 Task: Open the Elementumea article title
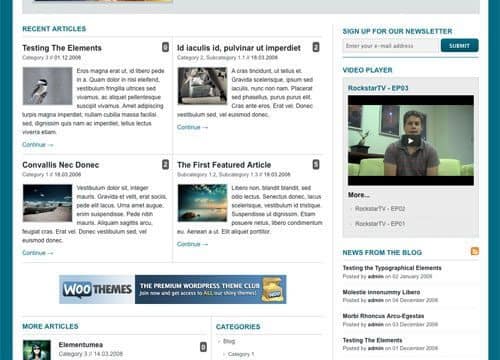pyautogui.click(x=81, y=345)
